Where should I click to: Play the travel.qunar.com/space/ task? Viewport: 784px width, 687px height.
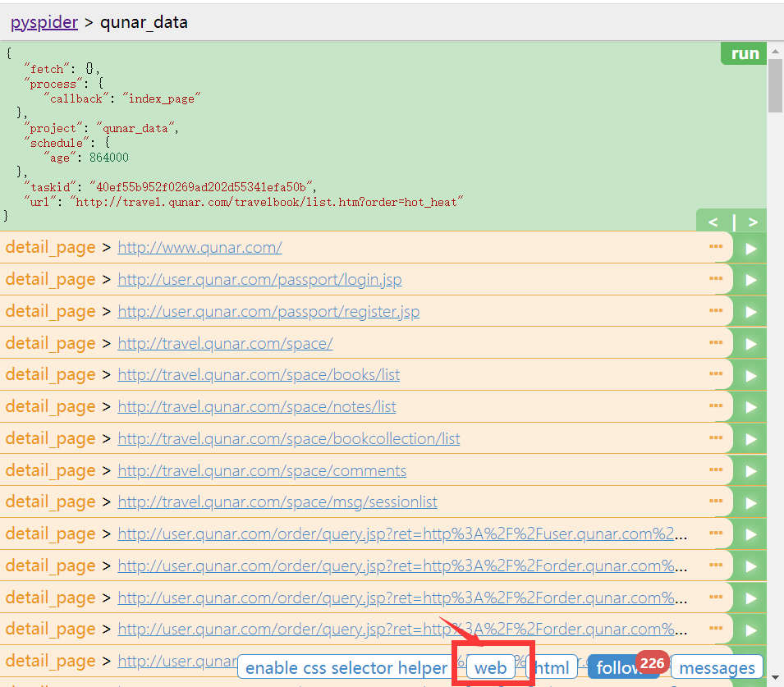tap(750, 344)
